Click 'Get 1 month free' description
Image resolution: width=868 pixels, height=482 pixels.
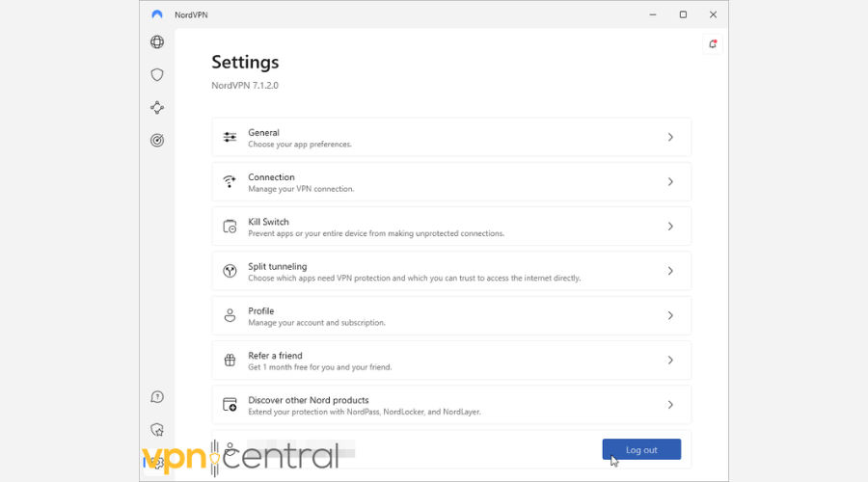pos(320,367)
